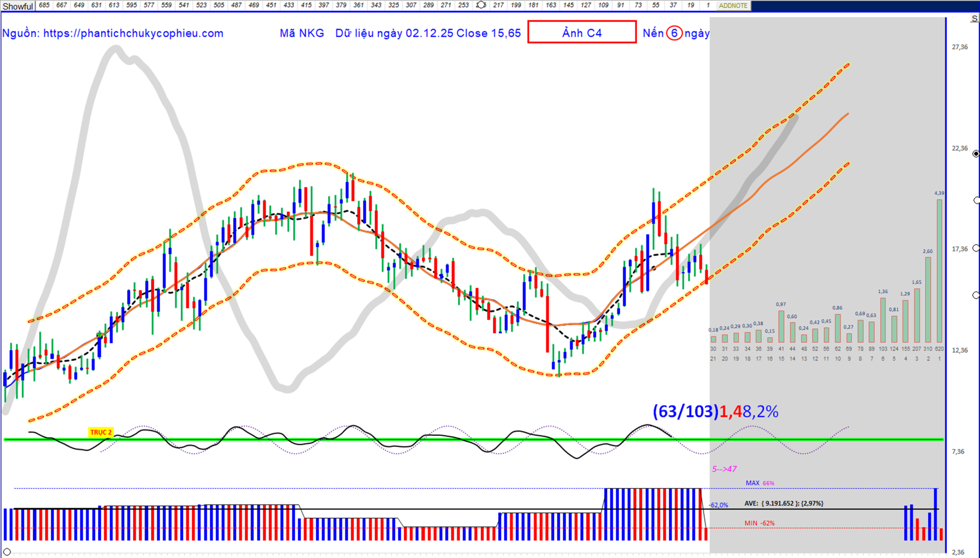The image size is (980, 558).
Task: Click the magenta 5-->47 label
Action: [x=724, y=469]
